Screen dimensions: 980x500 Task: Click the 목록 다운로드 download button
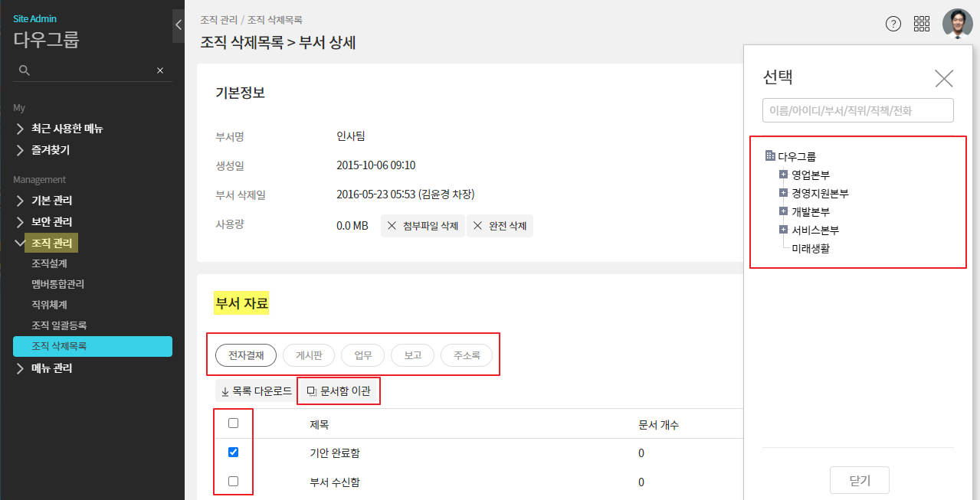tap(256, 391)
